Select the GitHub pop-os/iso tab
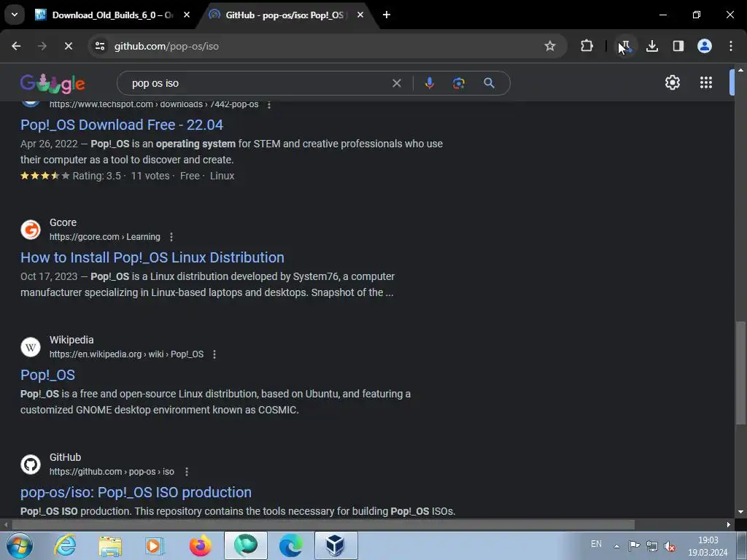The image size is (747, 560). click(285, 15)
